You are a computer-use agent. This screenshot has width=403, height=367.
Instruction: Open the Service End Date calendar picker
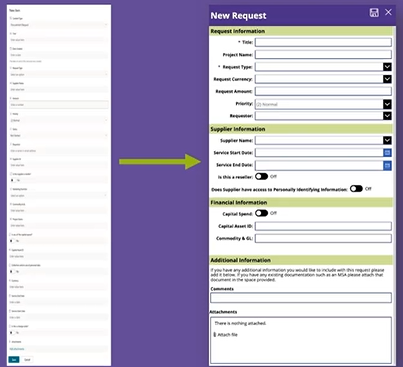[387, 165]
